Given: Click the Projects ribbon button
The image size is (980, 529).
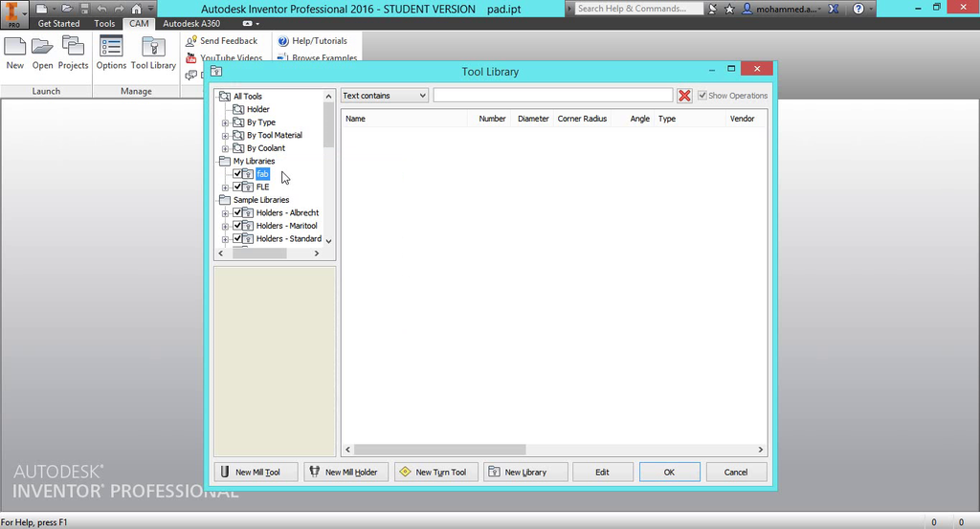Looking at the screenshot, I should [x=73, y=54].
